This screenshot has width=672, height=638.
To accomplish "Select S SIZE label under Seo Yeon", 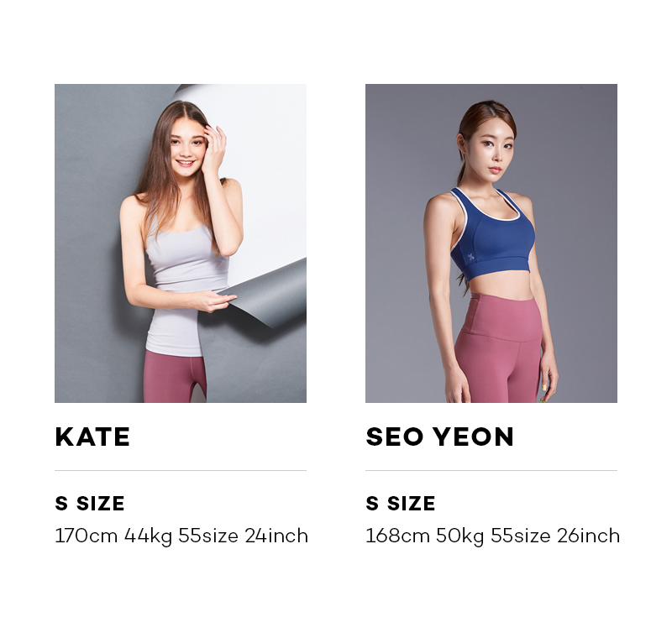I will (401, 504).
